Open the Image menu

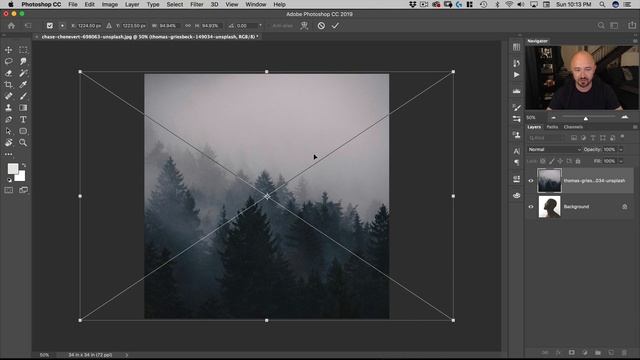[x=109, y=4]
